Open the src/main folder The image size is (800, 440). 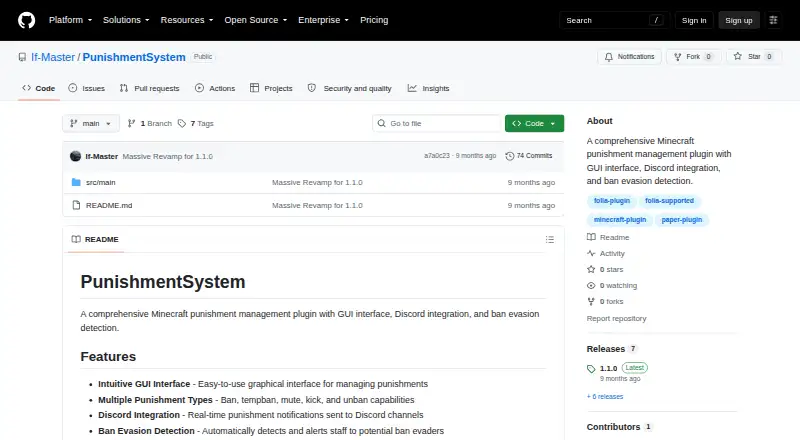coord(101,182)
